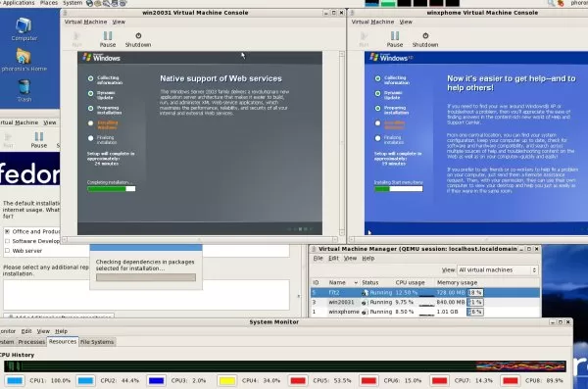
Task: Switch to the Processes tab
Action: pos(31,342)
